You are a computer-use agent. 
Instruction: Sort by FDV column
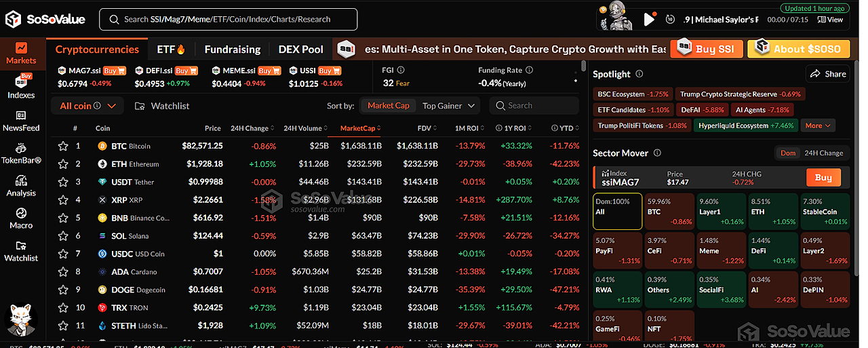point(428,128)
